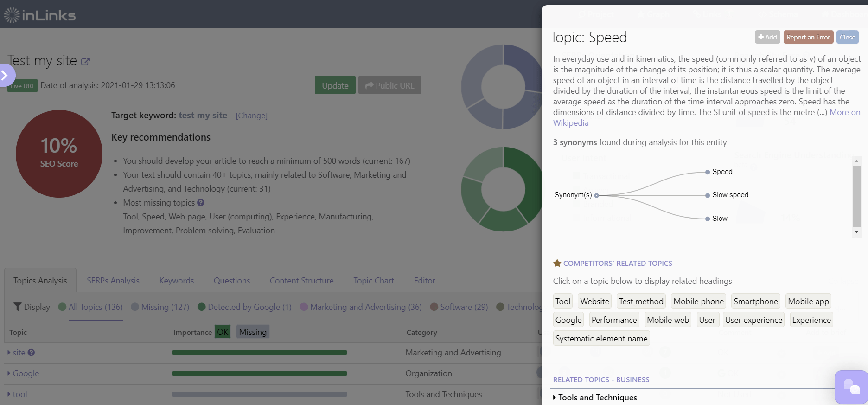The height and width of the screenshot is (405, 868).
Task: Switch to Topics Analysis tab
Action: pyautogui.click(x=40, y=281)
